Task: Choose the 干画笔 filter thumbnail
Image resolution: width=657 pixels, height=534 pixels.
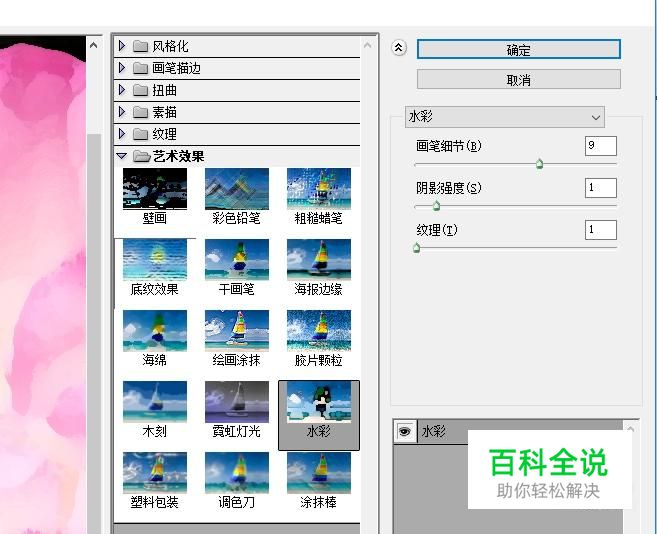Action: click(237, 260)
